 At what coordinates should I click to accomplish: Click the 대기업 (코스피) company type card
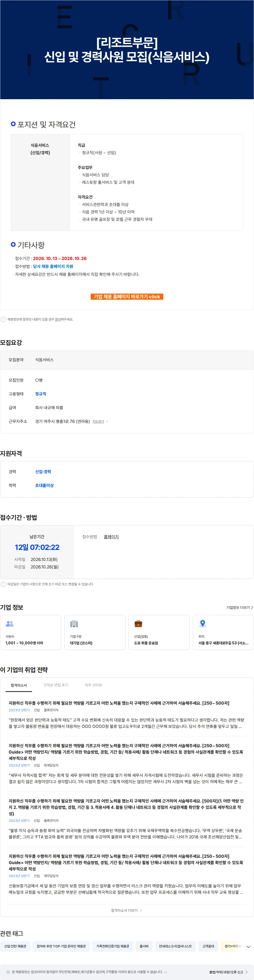(95, 632)
